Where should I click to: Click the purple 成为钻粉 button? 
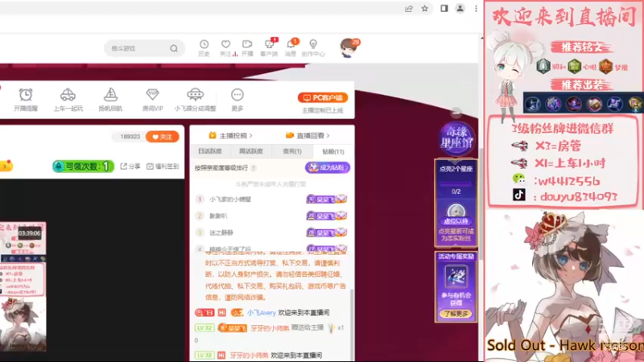pos(328,167)
